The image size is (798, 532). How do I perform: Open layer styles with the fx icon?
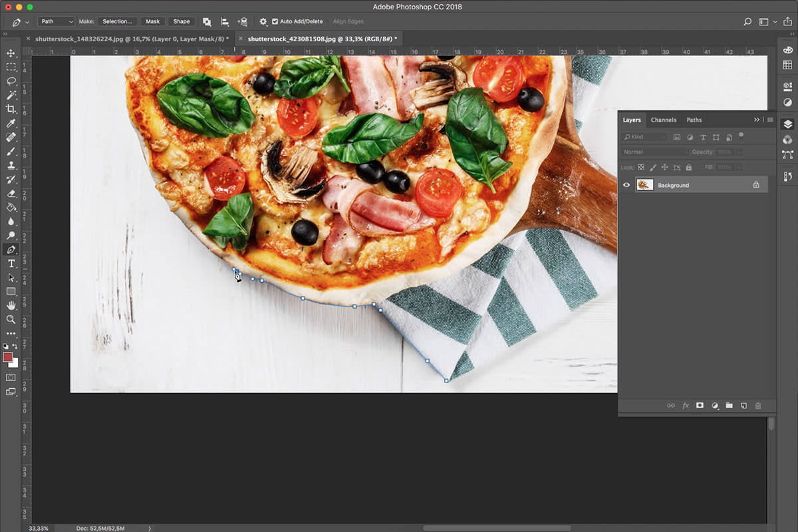tap(686, 406)
